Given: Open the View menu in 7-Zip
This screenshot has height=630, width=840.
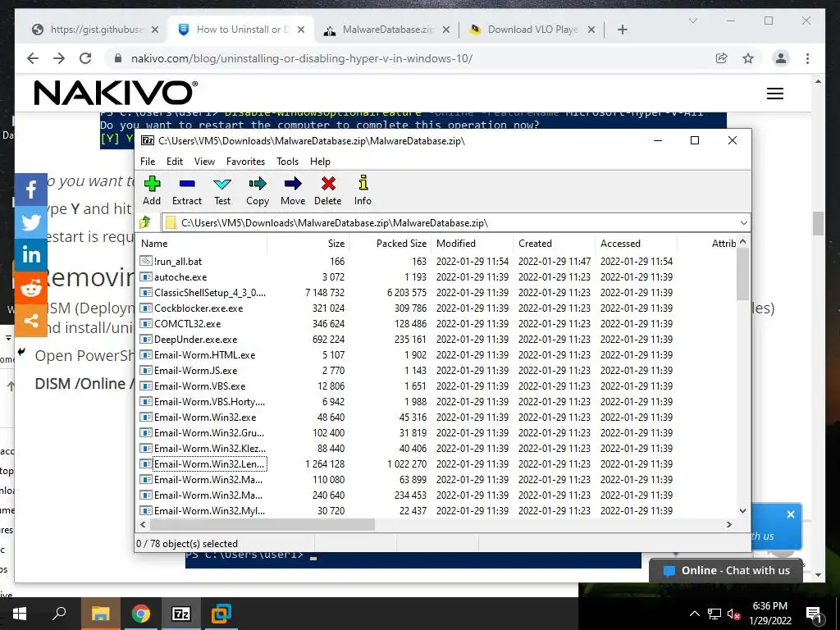Looking at the screenshot, I should 204,162.
